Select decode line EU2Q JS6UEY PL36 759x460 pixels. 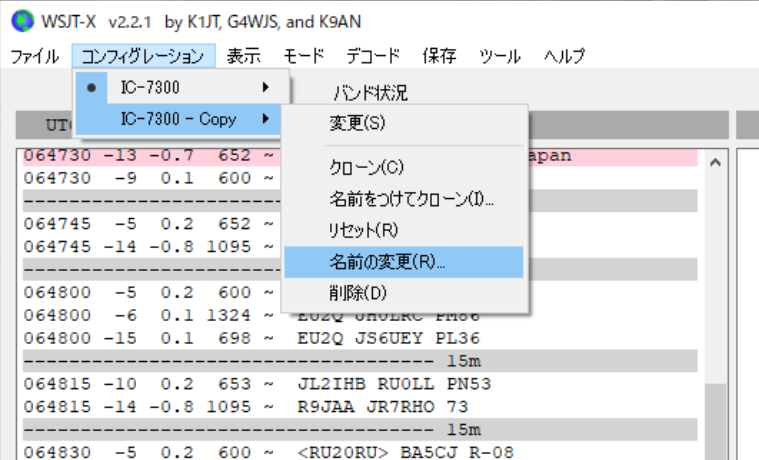(x=360, y=338)
